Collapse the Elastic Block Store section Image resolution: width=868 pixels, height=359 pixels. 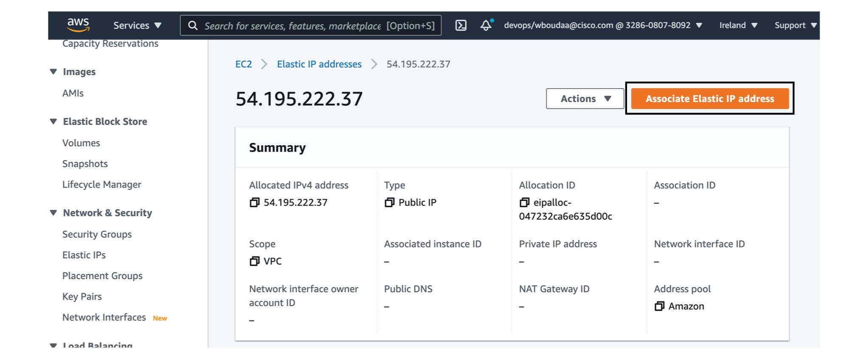[53, 122]
